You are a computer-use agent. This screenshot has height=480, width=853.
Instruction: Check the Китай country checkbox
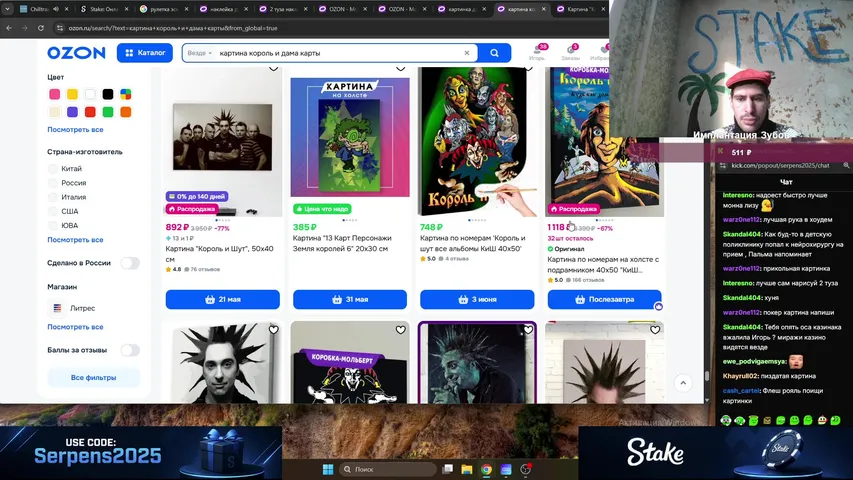click(x=53, y=169)
